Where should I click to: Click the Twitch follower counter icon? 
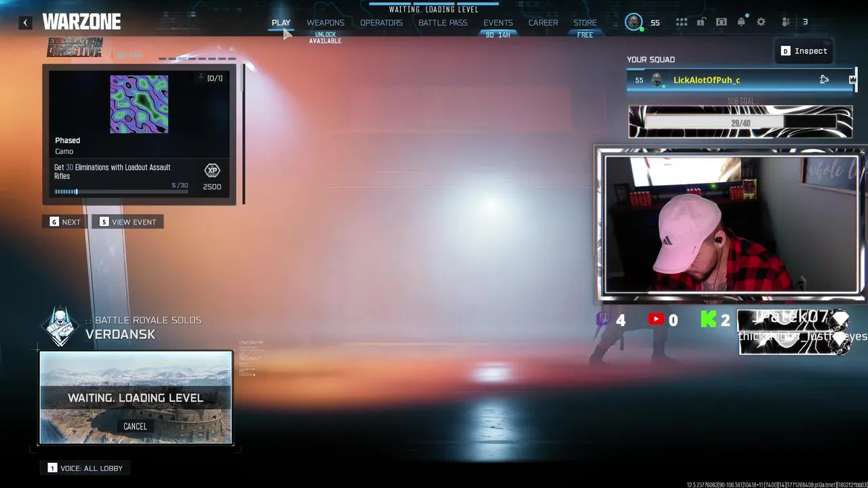(x=603, y=319)
